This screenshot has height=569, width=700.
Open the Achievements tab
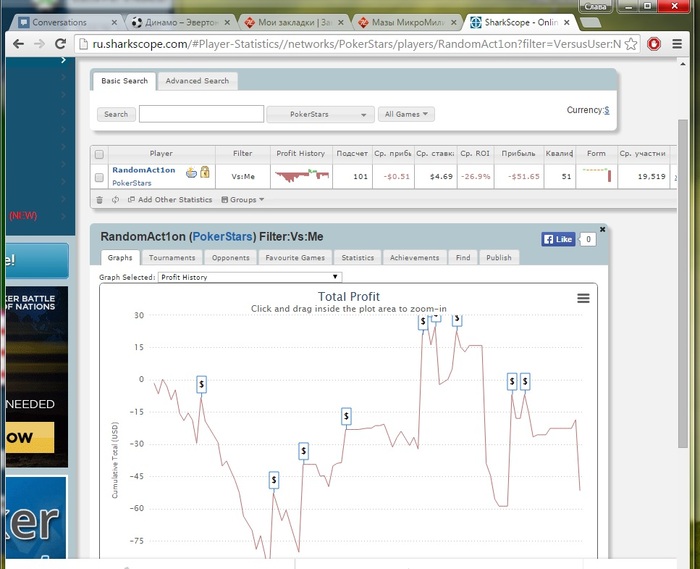pyautogui.click(x=415, y=258)
